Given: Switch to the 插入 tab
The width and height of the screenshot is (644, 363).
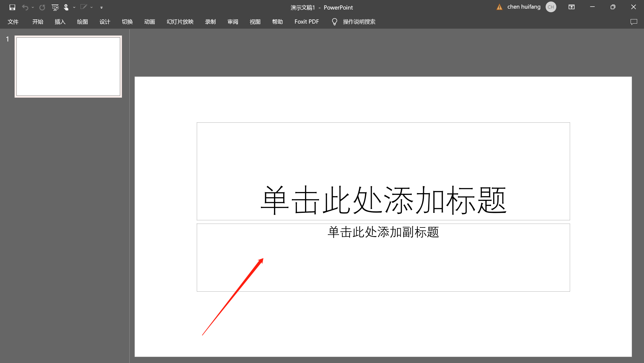Looking at the screenshot, I should (60, 22).
